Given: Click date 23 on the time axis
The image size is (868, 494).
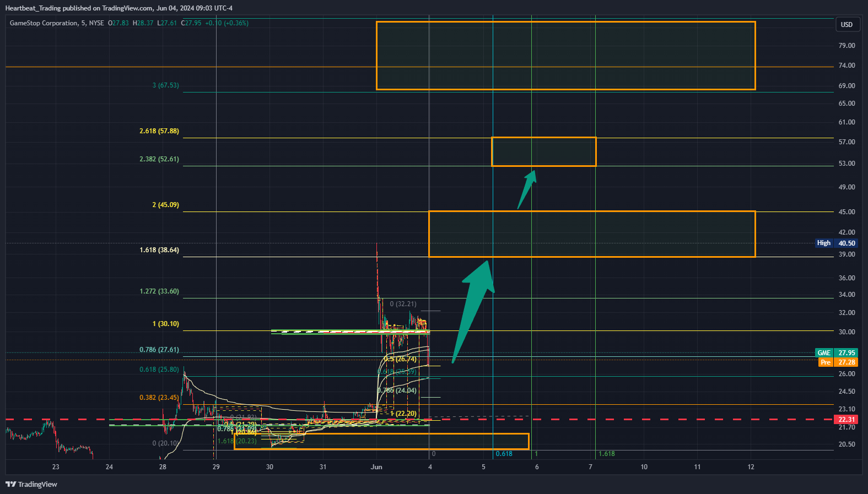Looking at the screenshot, I should pyautogui.click(x=56, y=467).
